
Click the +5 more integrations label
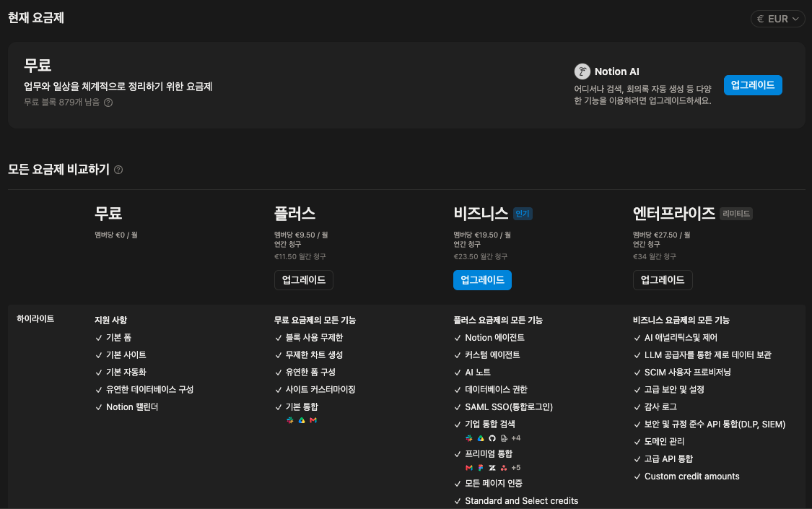click(516, 468)
